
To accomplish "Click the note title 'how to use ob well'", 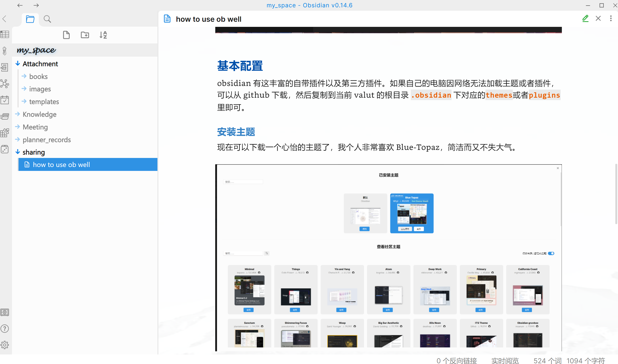I will (208, 19).
